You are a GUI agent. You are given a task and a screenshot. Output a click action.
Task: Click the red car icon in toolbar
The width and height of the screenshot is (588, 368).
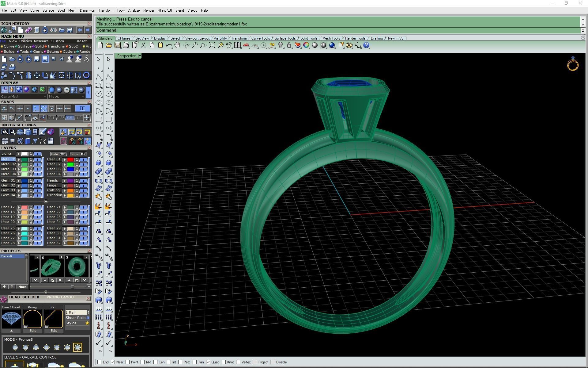(x=246, y=45)
